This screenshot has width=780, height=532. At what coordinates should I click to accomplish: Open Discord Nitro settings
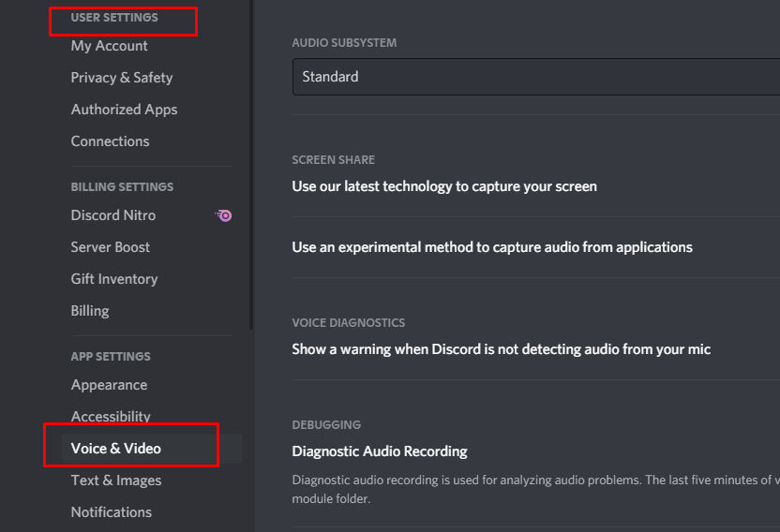(x=113, y=215)
